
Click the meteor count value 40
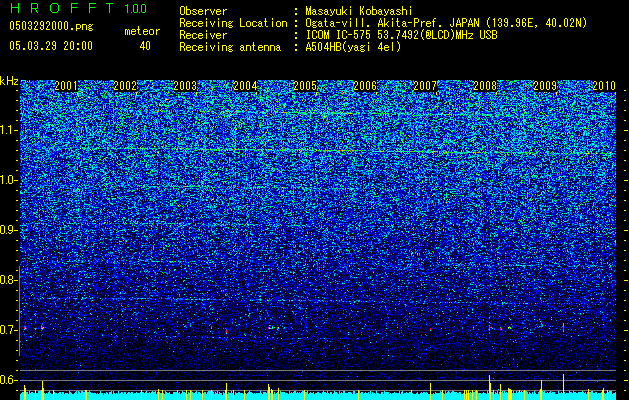[145, 46]
